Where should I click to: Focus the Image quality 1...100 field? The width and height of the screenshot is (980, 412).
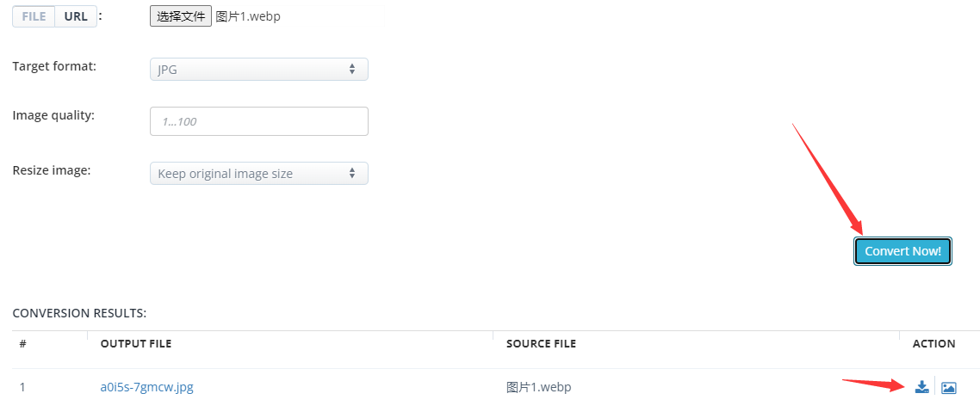(x=258, y=121)
